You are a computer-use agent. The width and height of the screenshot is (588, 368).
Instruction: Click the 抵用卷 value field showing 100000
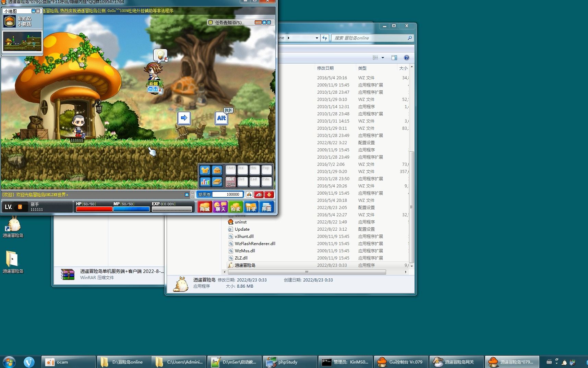tap(228, 194)
